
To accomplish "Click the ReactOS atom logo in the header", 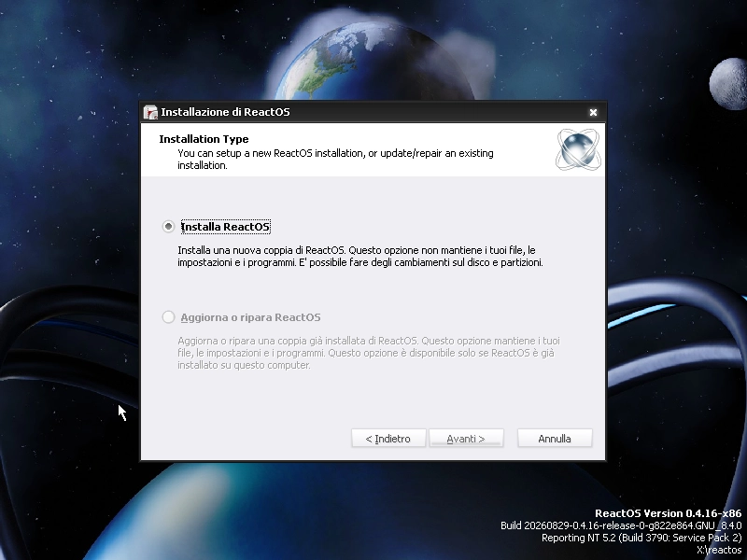I will [x=578, y=149].
